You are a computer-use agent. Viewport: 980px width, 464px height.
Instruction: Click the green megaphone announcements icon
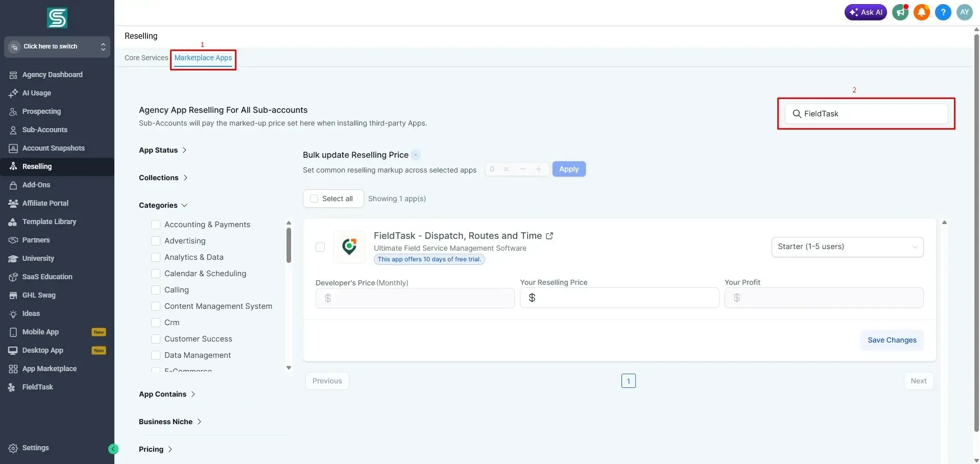pyautogui.click(x=900, y=12)
